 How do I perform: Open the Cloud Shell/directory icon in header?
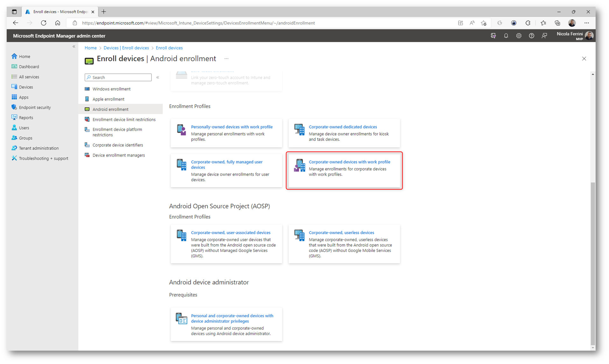(493, 36)
